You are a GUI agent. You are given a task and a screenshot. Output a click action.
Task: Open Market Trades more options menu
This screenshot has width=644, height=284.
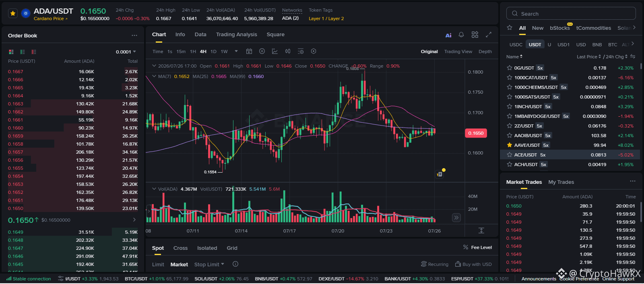coord(633,181)
